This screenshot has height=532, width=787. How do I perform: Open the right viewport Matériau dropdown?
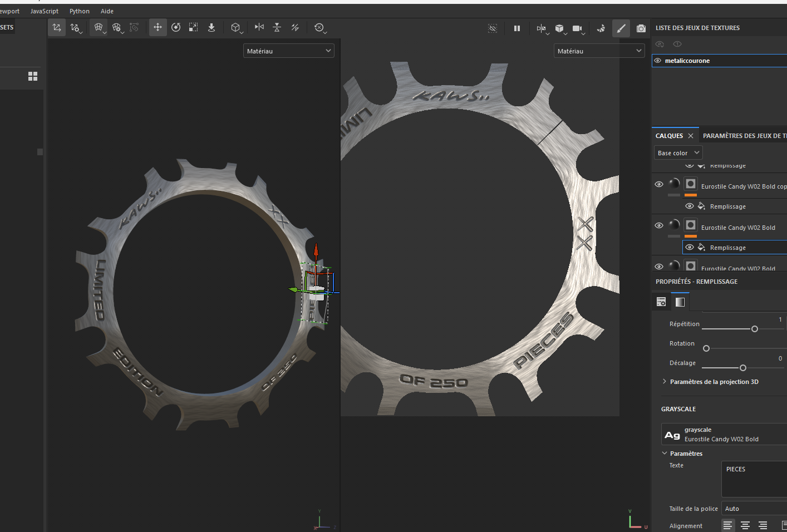(x=599, y=51)
